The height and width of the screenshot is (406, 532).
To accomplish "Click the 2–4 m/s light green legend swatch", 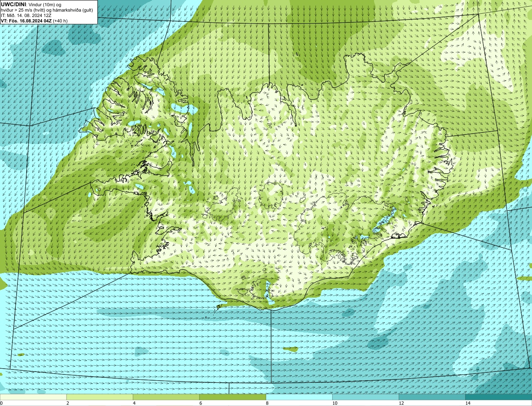I will (100, 397).
